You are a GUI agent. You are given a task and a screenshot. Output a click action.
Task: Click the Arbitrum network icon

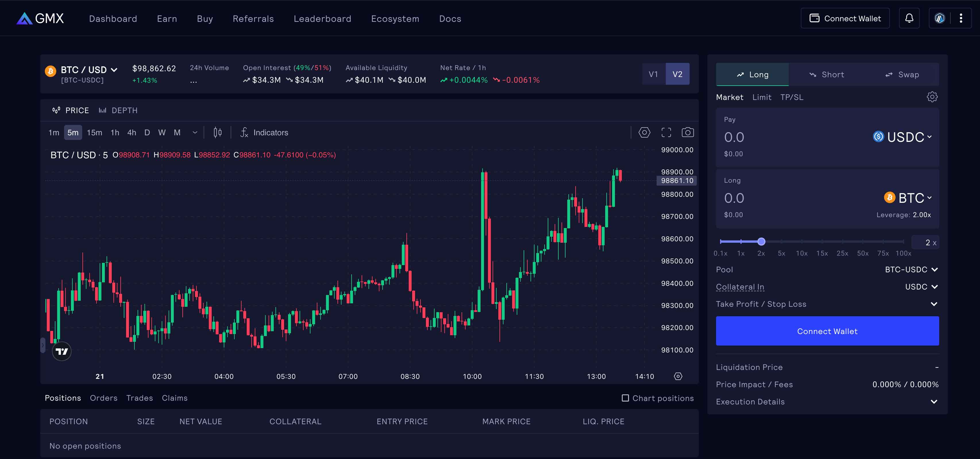939,18
